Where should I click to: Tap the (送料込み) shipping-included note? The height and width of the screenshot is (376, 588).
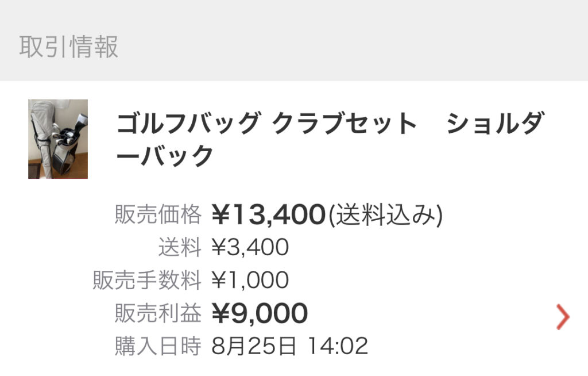pos(385,215)
